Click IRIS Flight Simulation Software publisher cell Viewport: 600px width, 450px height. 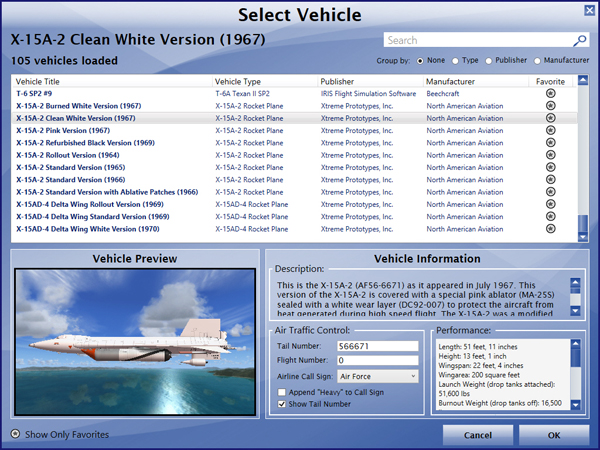pos(368,93)
